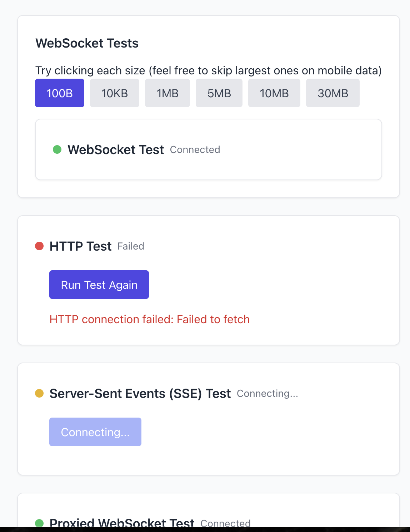Viewport: 410px width, 532px height.
Task: Click the green Proxied WebSocket status dot
Action: click(x=39, y=523)
